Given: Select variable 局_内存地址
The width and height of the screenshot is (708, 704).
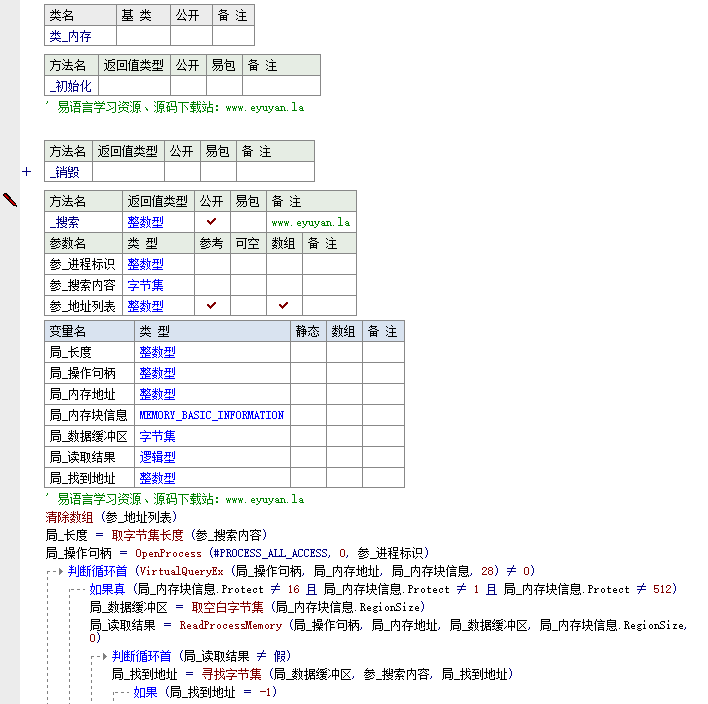Looking at the screenshot, I should click(89, 394).
